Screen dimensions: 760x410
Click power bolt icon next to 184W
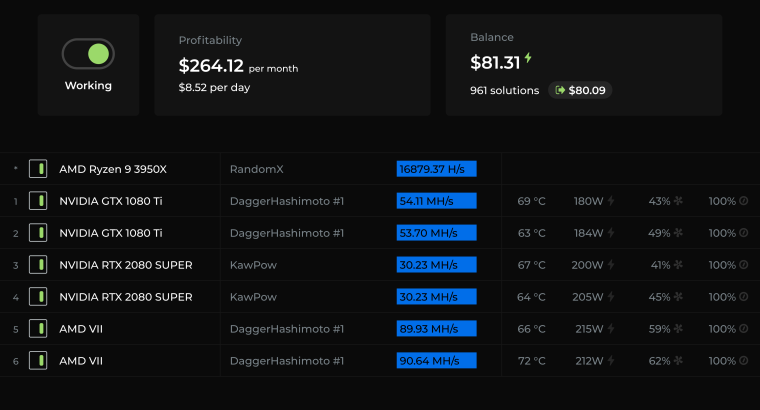pos(611,233)
